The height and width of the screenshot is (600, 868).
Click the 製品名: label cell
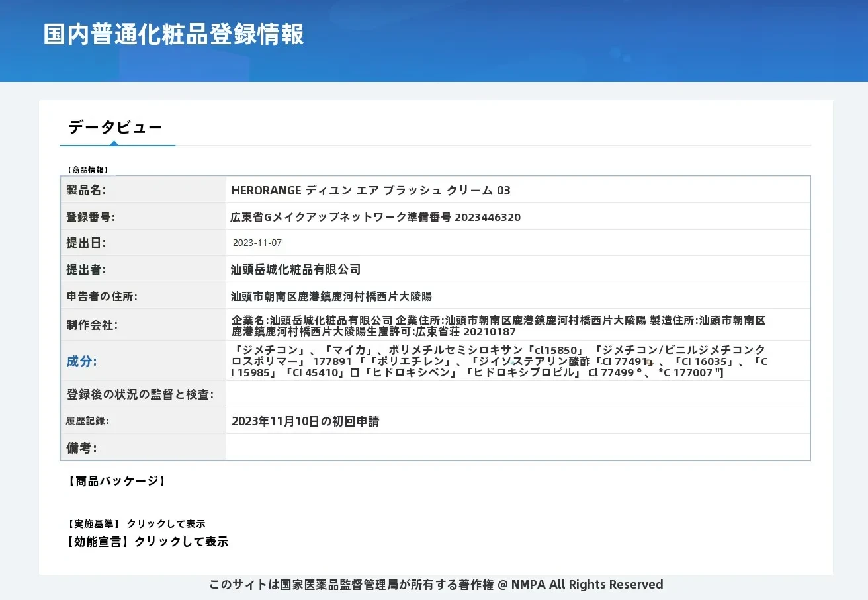(144, 190)
